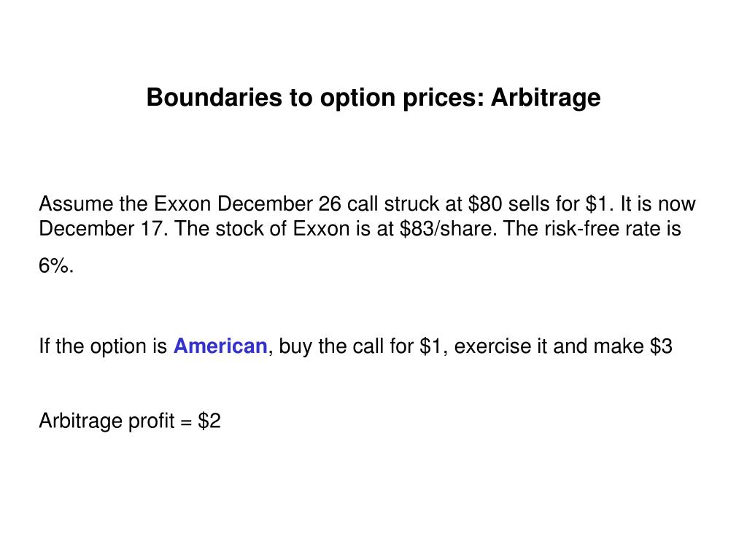Click the words exercise it

(x=500, y=346)
